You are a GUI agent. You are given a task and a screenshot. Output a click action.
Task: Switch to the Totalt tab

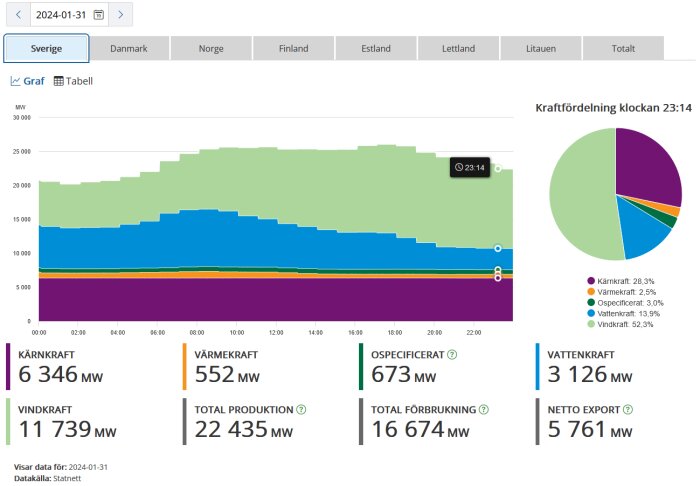coord(623,48)
